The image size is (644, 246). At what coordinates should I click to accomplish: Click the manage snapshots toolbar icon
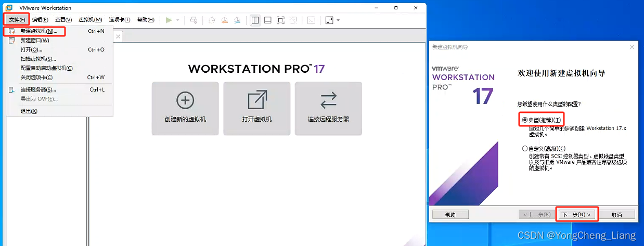[x=237, y=20]
